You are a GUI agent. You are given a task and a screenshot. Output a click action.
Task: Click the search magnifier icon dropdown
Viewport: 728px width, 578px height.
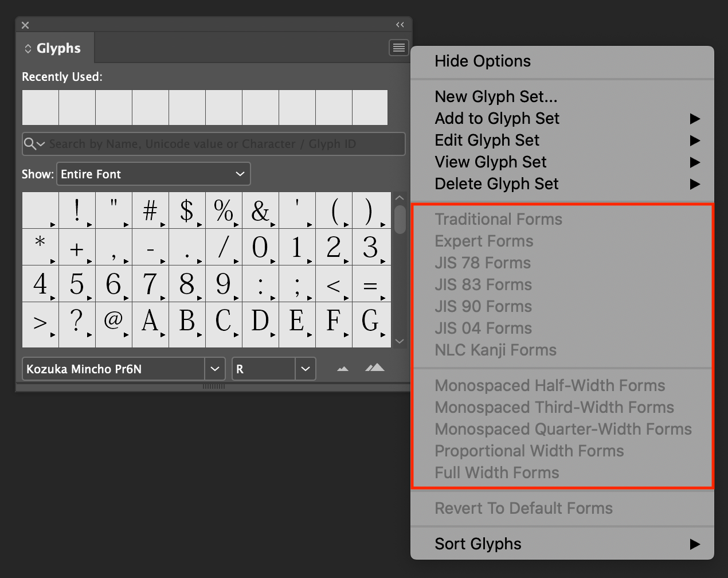tap(34, 144)
